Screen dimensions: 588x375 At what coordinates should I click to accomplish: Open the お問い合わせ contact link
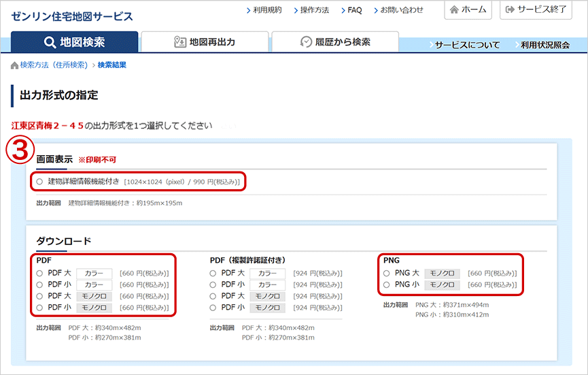point(401,10)
